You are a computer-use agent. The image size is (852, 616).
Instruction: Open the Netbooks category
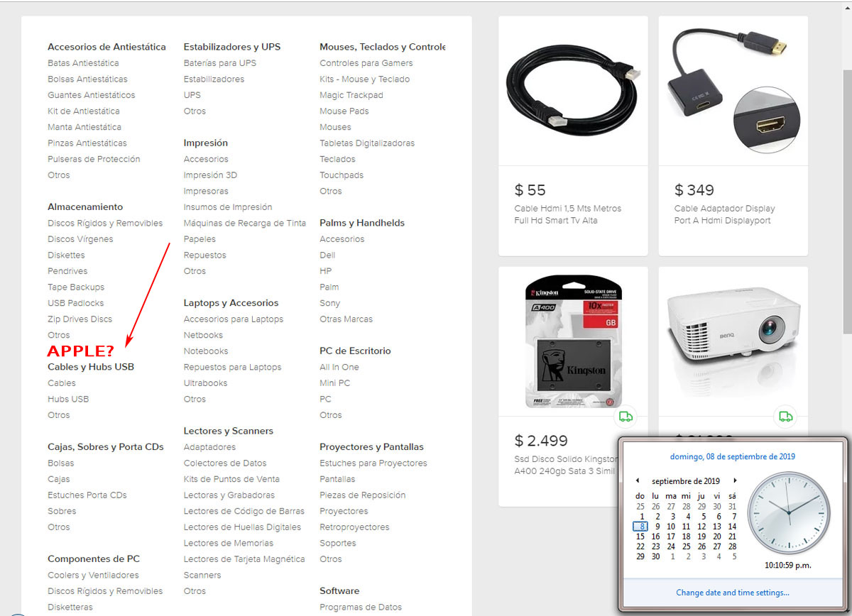[x=203, y=334]
